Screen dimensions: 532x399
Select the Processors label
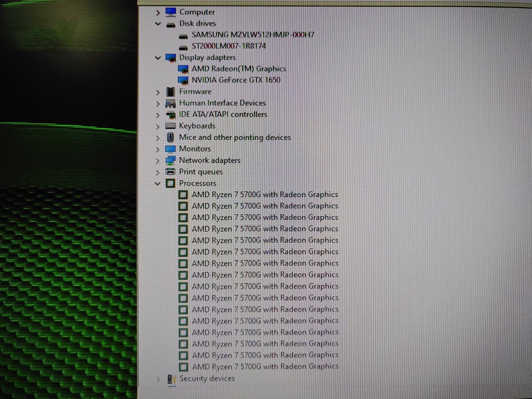(198, 183)
